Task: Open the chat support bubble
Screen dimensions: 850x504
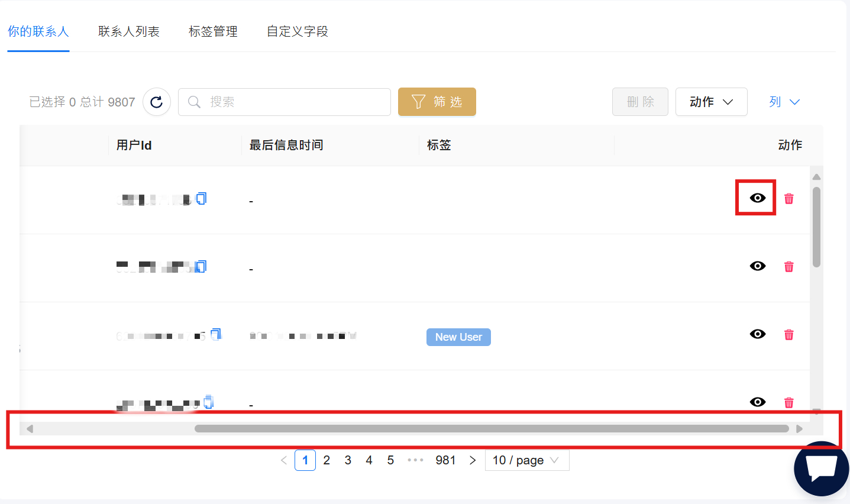Action: coord(821,469)
